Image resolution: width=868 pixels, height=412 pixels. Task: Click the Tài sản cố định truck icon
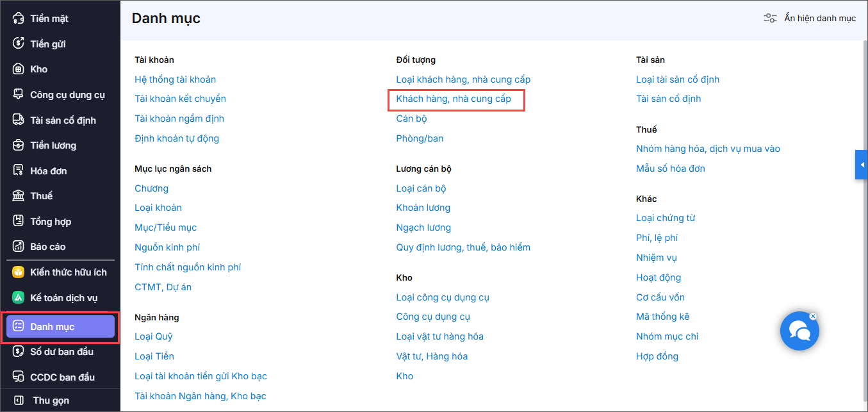point(19,120)
